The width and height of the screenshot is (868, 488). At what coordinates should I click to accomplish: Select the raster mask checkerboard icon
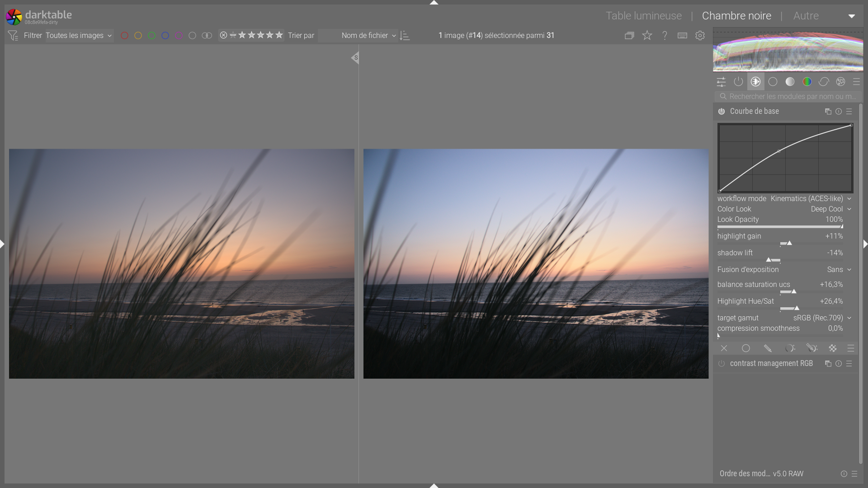[x=832, y=348]
